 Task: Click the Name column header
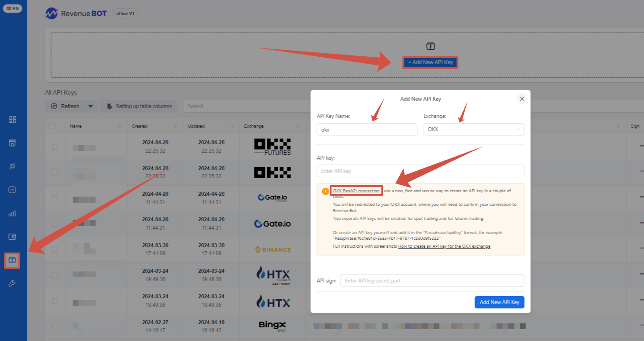pos(76,126)
